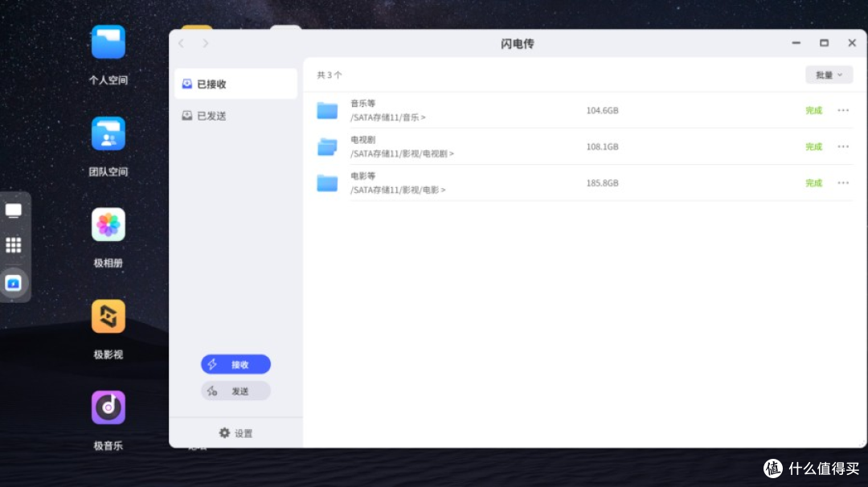Click the 185.8GB size value
Image resolution: width=868 pixels, height=487 pixels.
(x=602, y=183)
